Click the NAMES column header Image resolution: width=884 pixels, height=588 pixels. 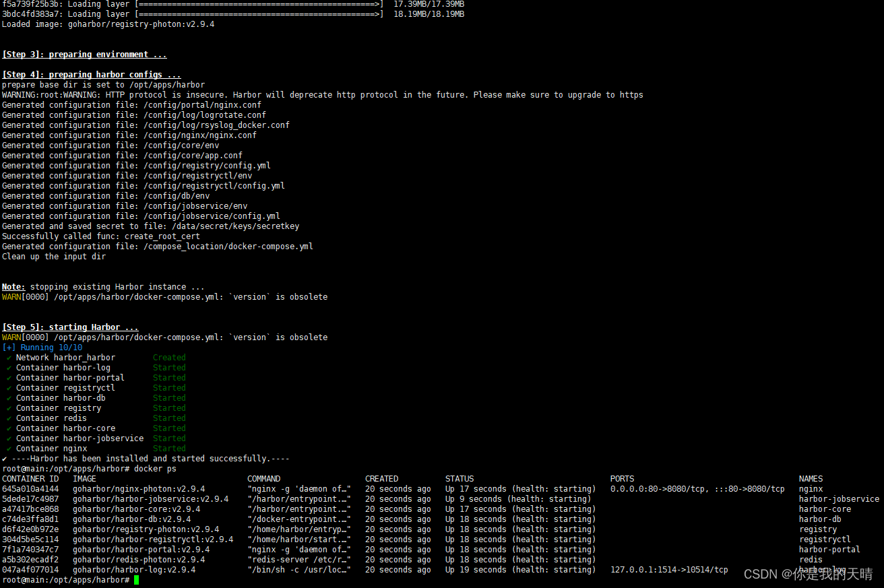811,479
